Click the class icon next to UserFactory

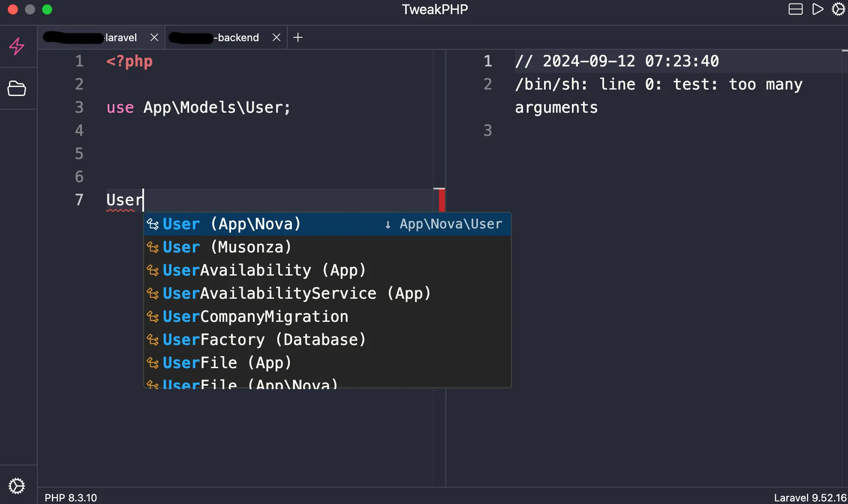153,339
